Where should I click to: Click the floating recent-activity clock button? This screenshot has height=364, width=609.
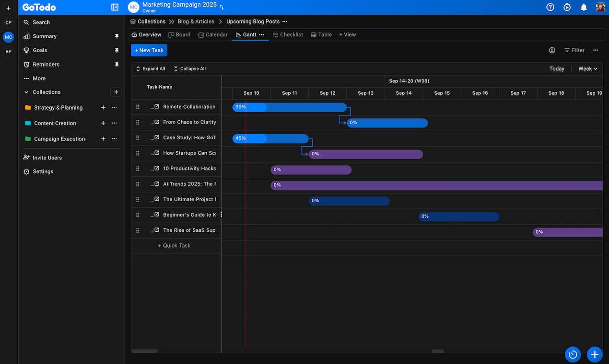(x=573, y=354)
